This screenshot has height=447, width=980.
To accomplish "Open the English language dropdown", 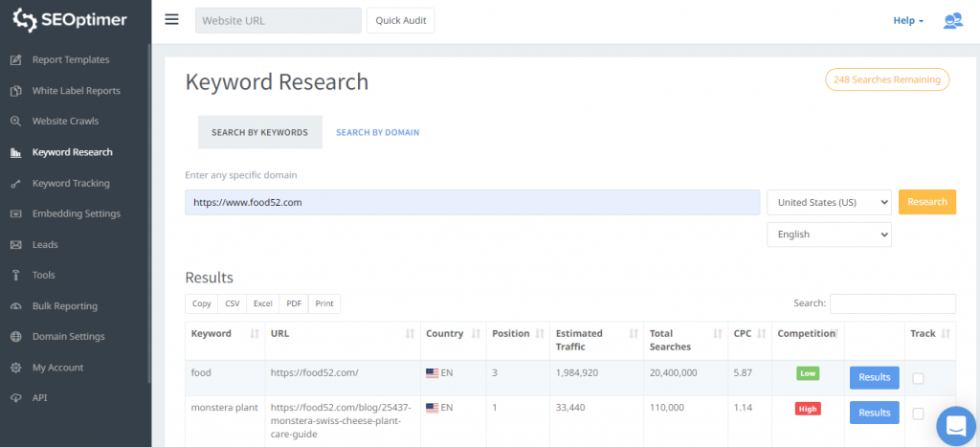I will tap(829, 235).
